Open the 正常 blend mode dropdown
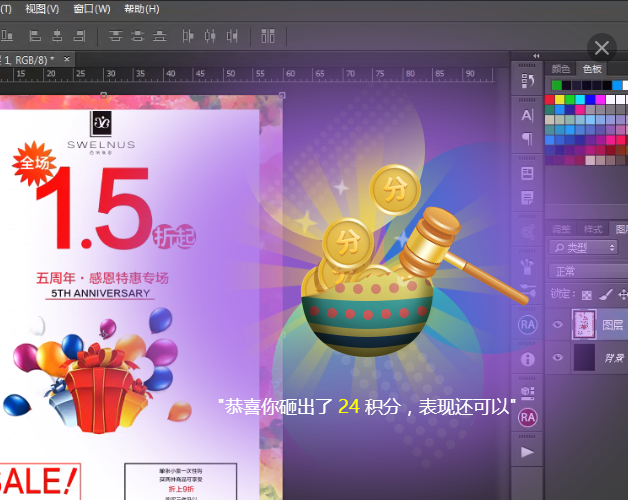Screen dimensions: 628x500 click(588, 272)
